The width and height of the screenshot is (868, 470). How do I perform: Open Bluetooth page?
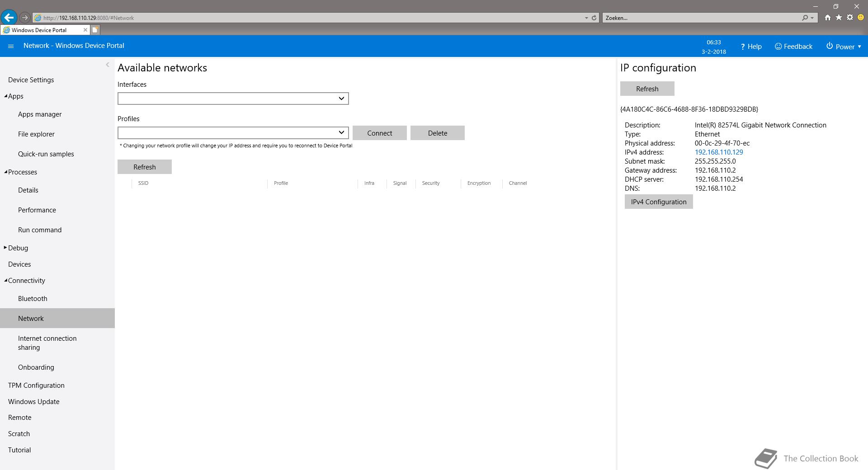(33, 299)
